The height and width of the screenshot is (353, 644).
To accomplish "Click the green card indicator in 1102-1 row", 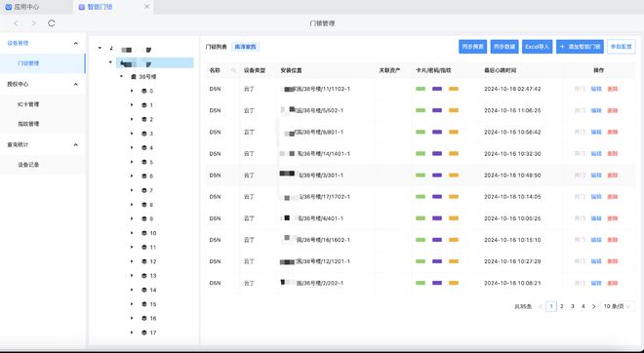I will pos(421,89).
